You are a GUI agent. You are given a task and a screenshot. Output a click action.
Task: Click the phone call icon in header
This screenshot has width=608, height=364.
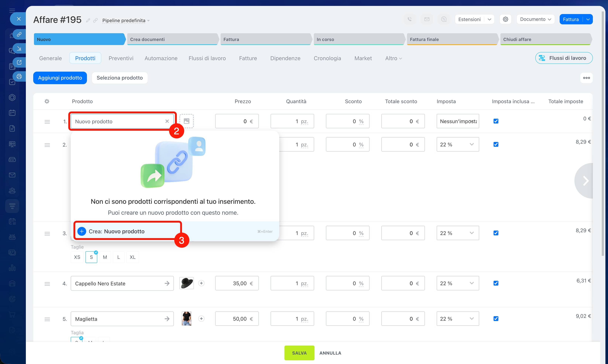(x=409, y=19)
